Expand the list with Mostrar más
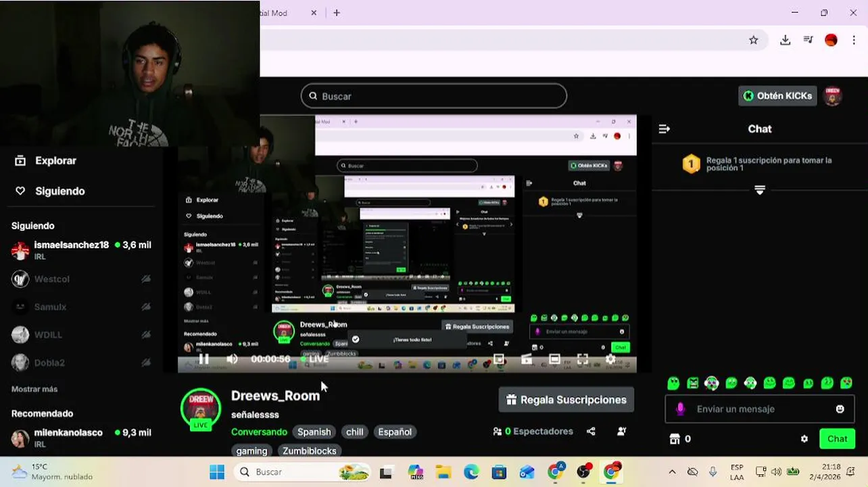 click(34, 389)
